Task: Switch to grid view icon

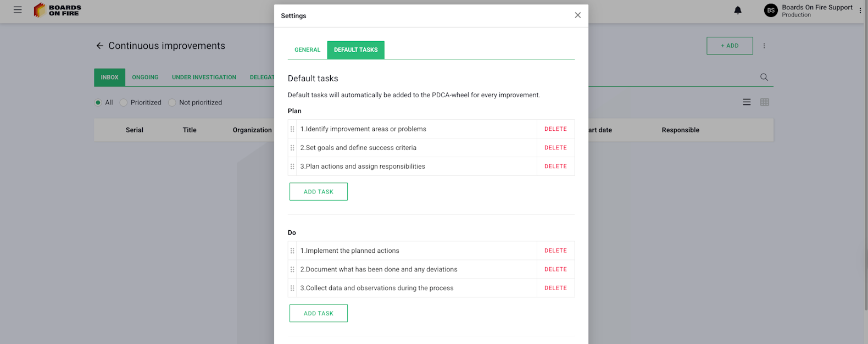Action: point(765,102)
